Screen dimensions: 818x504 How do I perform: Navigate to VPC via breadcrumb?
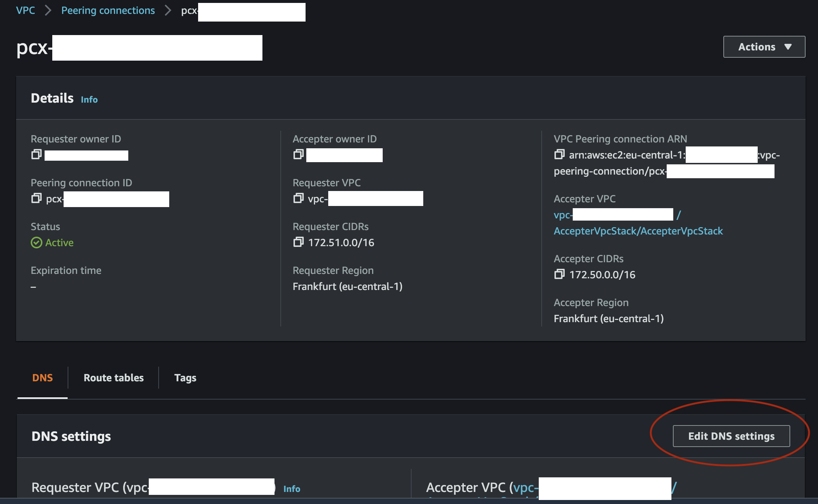point(25,10)
